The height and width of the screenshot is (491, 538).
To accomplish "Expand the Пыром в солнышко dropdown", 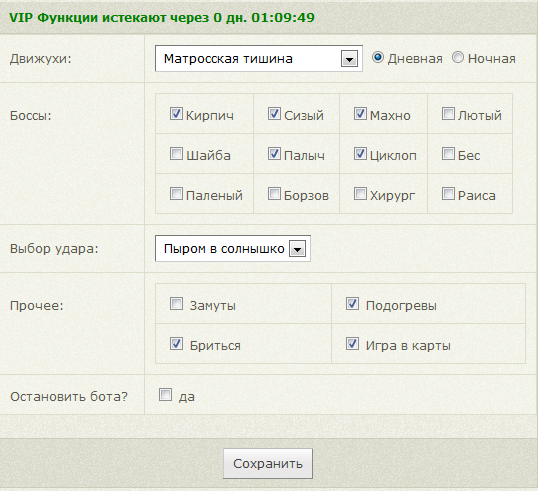I will pos(233,248).
